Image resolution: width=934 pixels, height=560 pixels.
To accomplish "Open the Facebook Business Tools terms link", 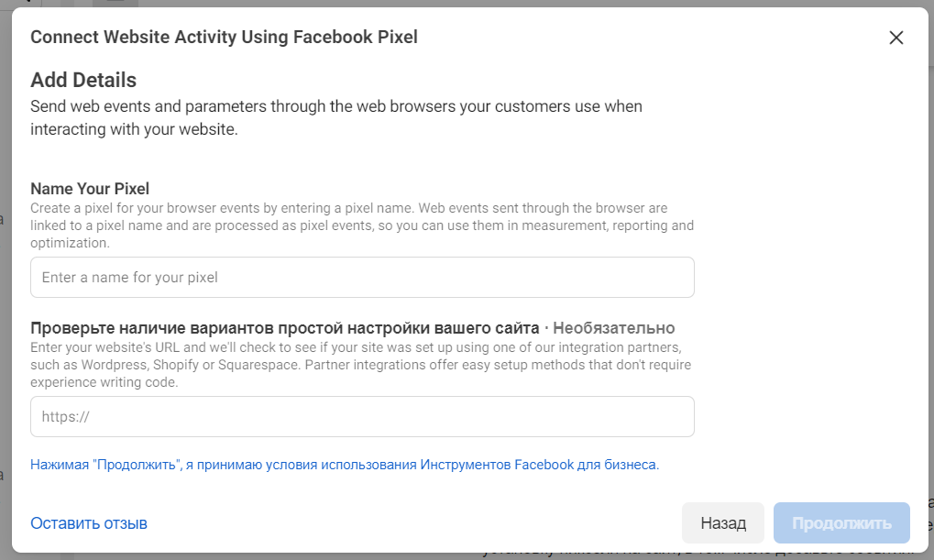I will tap(539, 465).
